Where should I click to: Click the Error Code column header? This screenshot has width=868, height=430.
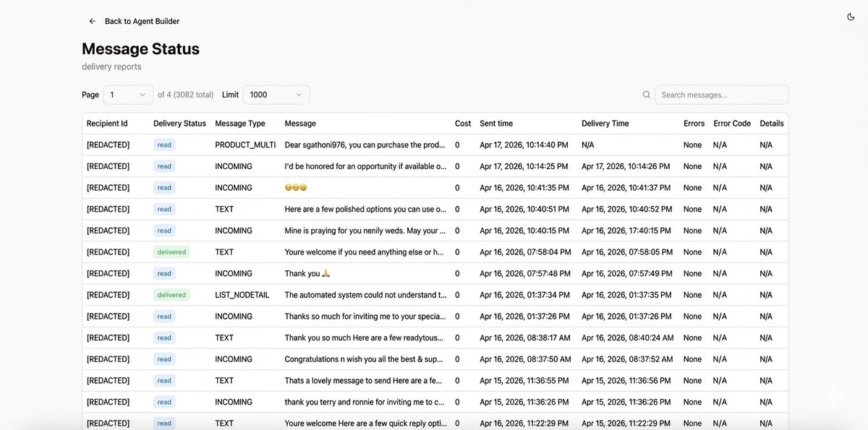[x=732, y=124]
